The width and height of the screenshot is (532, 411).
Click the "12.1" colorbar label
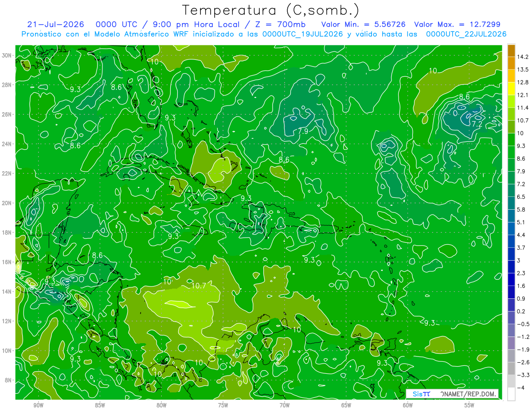point(523,95)
